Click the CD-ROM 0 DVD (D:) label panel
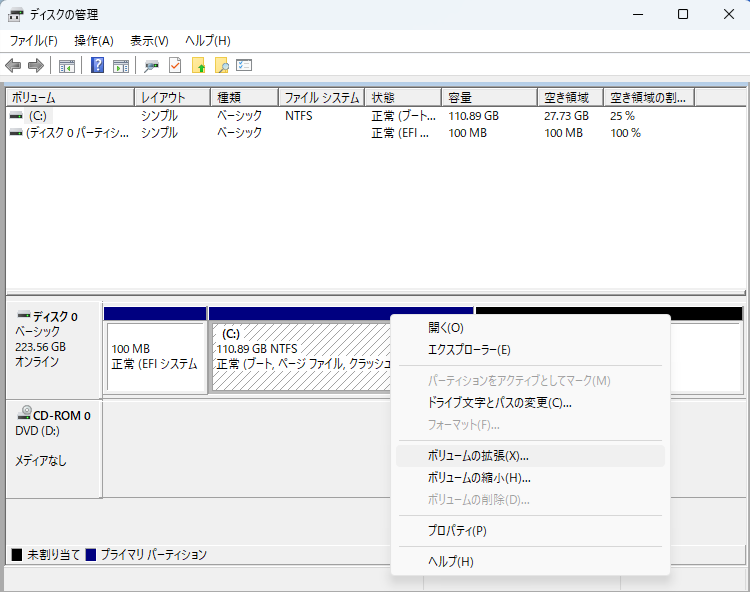Viewport: 750px width, 592px height. tap(54, 449)
